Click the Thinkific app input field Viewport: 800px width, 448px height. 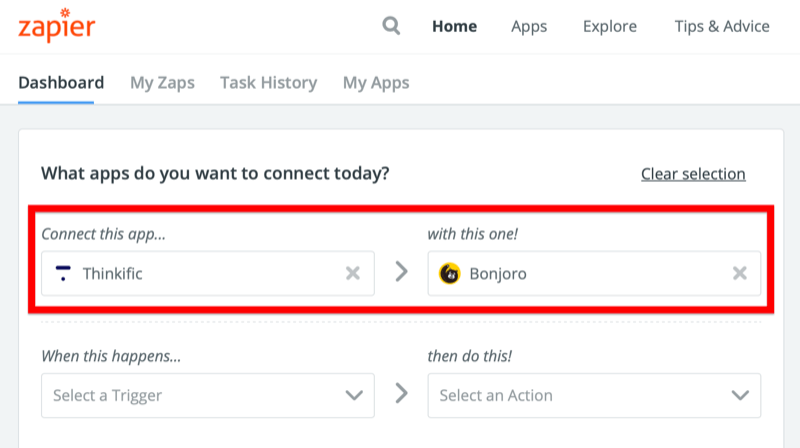(x=208, y=273)
